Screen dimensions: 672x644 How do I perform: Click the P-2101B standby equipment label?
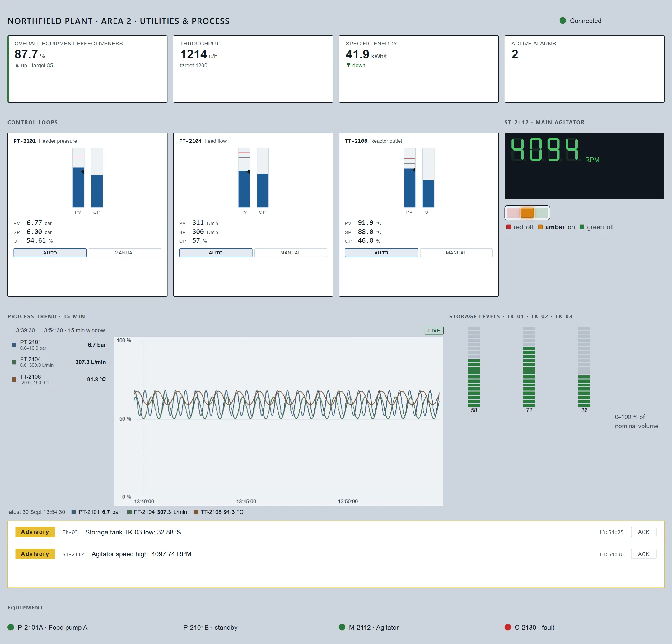(x=210, y=627)
